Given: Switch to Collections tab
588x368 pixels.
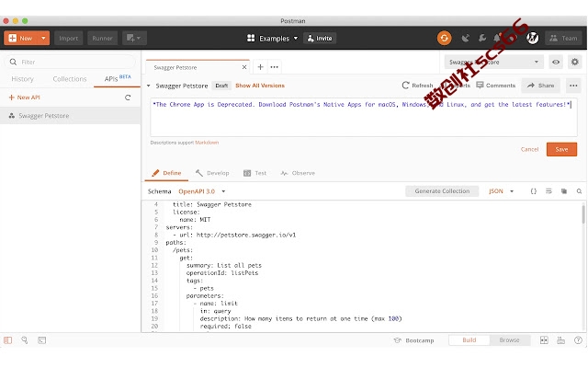Looking at the screenshot, I should click(70, 79).
